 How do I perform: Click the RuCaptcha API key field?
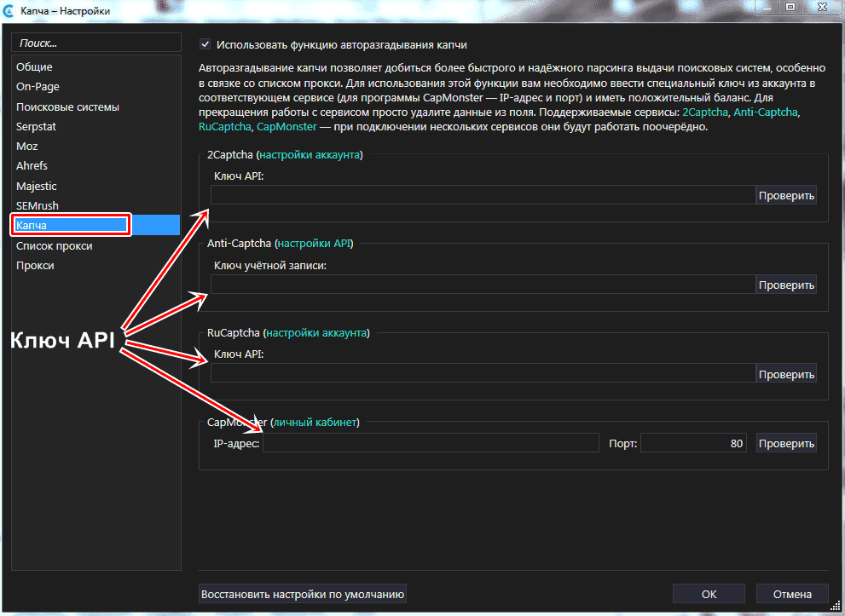[x=483, y=373]
